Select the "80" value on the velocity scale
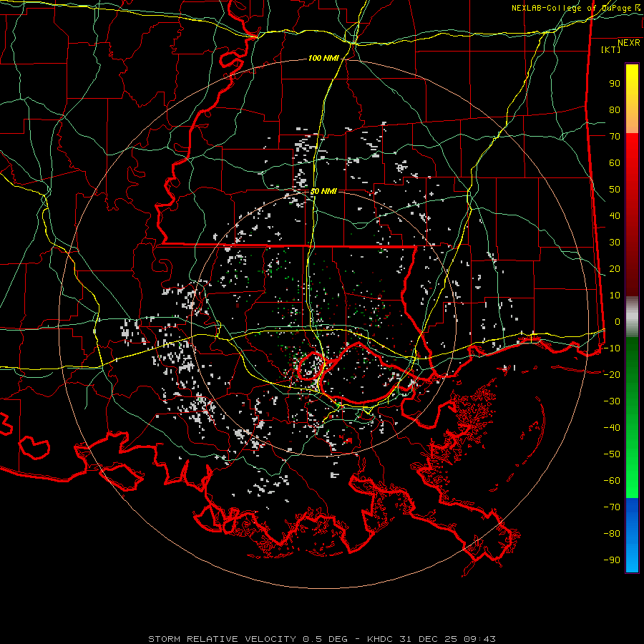 pyautogui.click(x=615, y=110)
